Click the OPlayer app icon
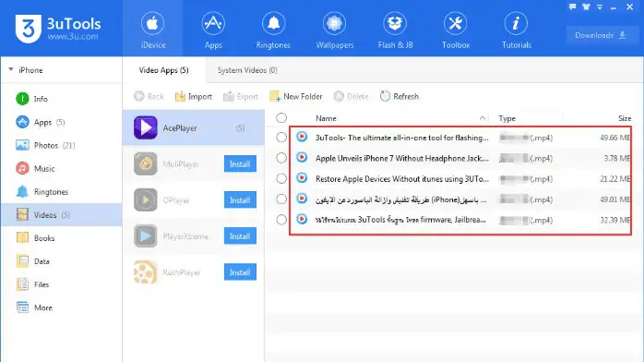The image size is (644, 362). pyautogui.click(x=146, y=200)
